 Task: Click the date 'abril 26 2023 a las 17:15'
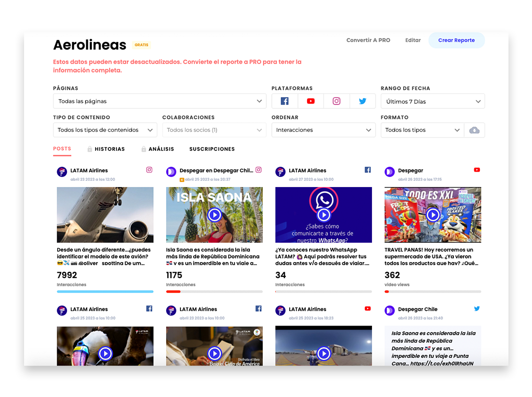point(420,179)
